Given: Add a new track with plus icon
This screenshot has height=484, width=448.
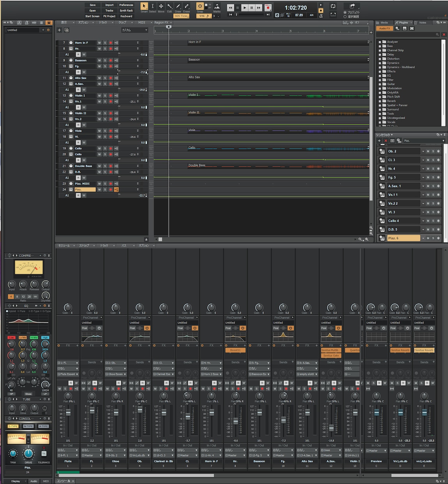Looking at the screenshot, I should 59,30.
